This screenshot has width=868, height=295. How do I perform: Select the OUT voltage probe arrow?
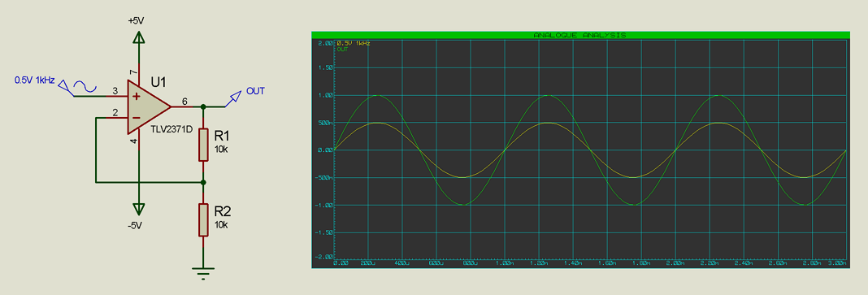pos(234,98)
